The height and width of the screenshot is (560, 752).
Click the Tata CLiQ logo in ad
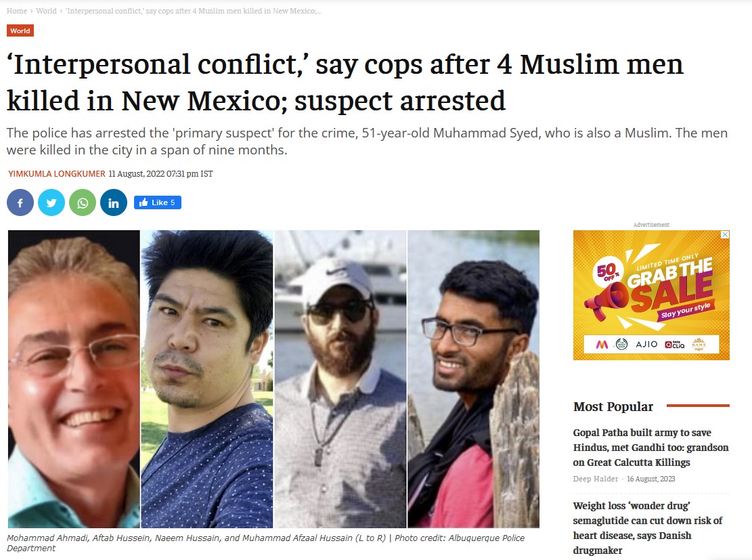click(675, 345)
